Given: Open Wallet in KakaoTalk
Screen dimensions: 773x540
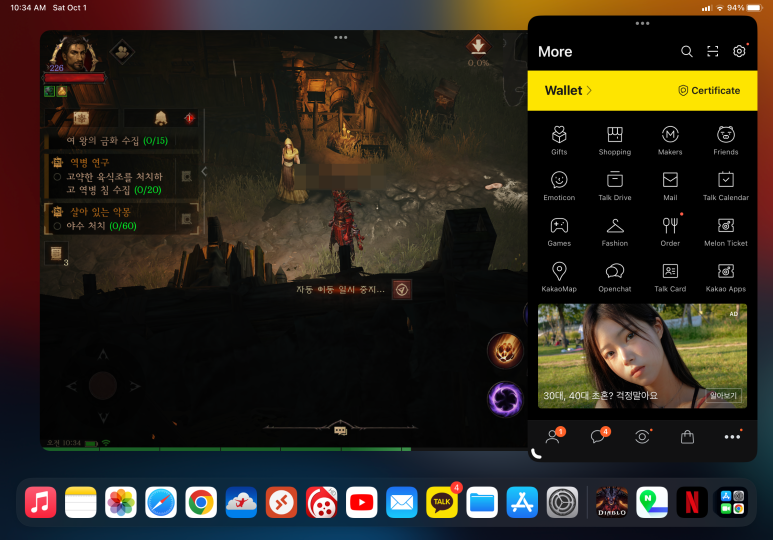Looking at the screenshot, I should tap(568, 90).
